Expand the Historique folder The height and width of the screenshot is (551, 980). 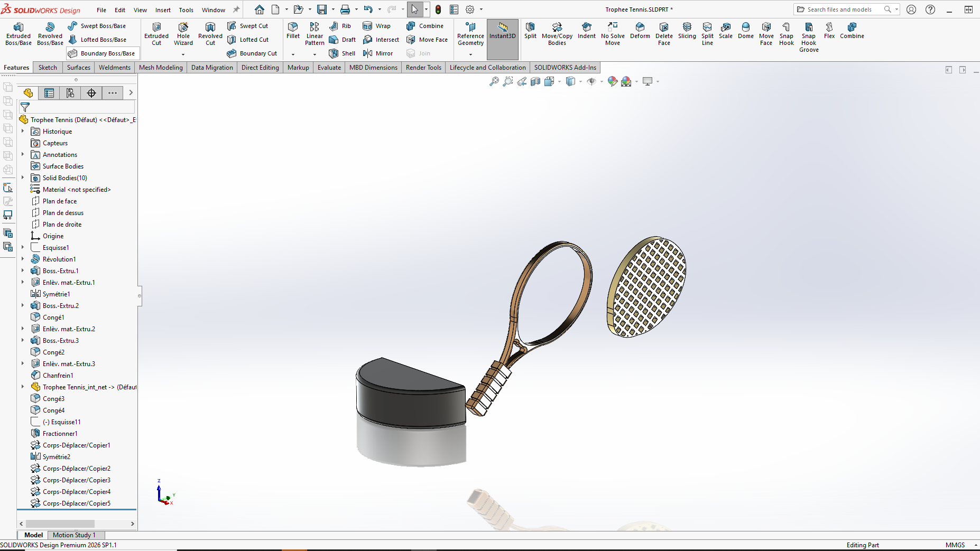tap(23, 131)
